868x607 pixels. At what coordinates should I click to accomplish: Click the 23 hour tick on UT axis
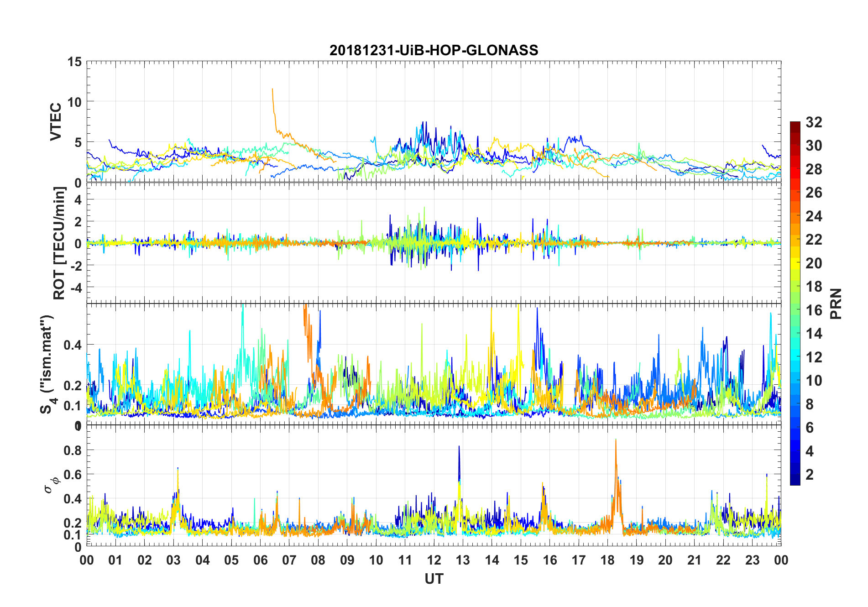coord(753,560)
